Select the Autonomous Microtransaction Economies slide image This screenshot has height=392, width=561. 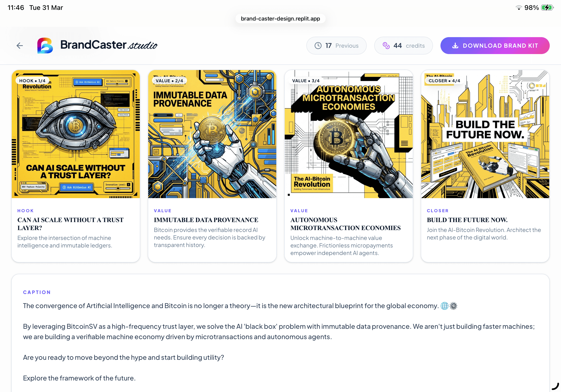[349, 134]
